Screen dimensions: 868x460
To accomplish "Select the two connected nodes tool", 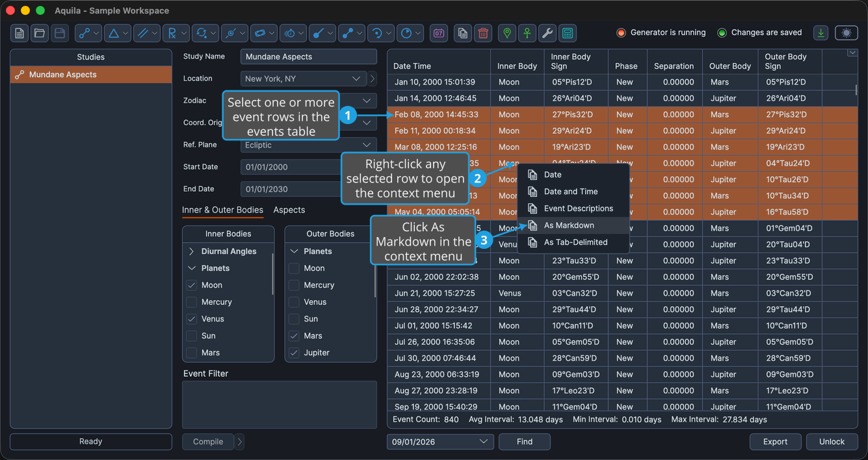I will click(348, 33).
